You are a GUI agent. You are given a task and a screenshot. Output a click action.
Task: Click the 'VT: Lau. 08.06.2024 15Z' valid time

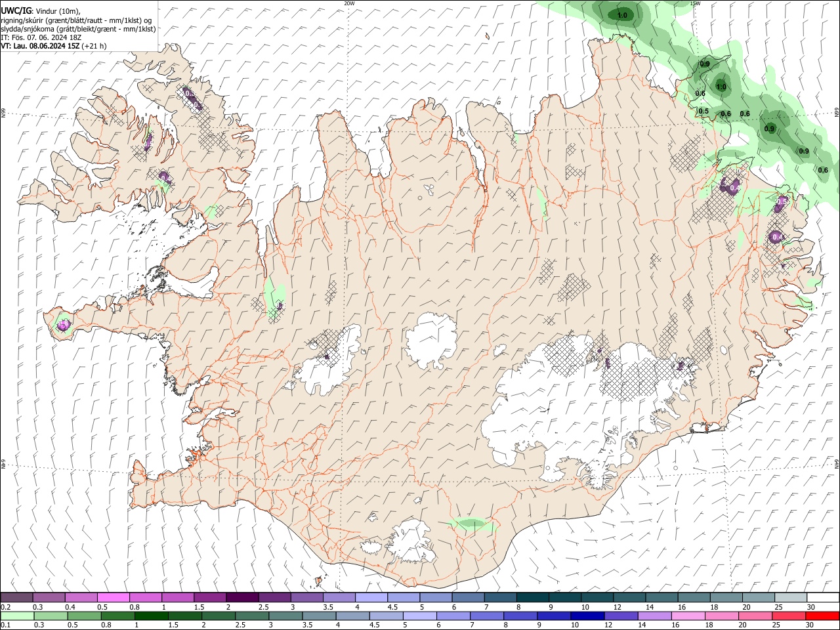41,46
